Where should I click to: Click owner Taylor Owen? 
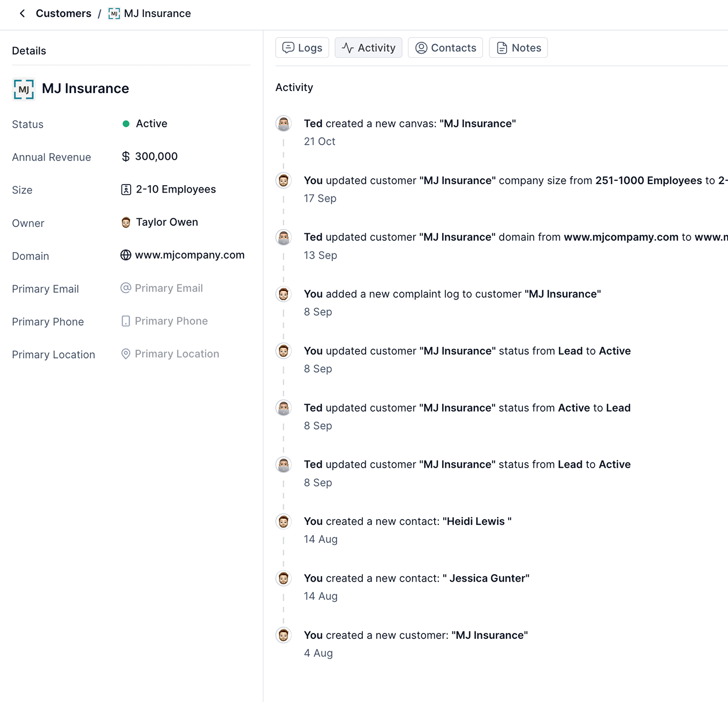167,222
